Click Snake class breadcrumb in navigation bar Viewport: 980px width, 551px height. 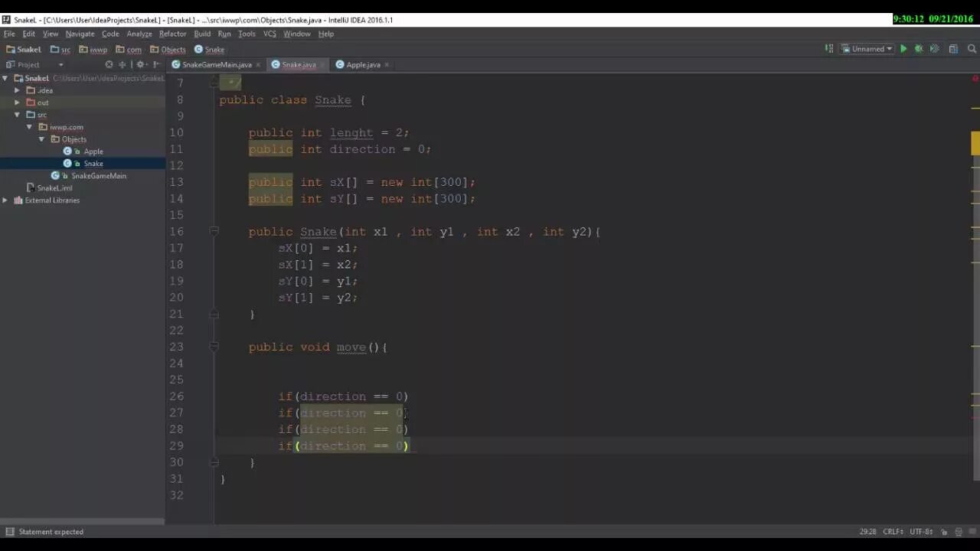click(x=209, y=50)
